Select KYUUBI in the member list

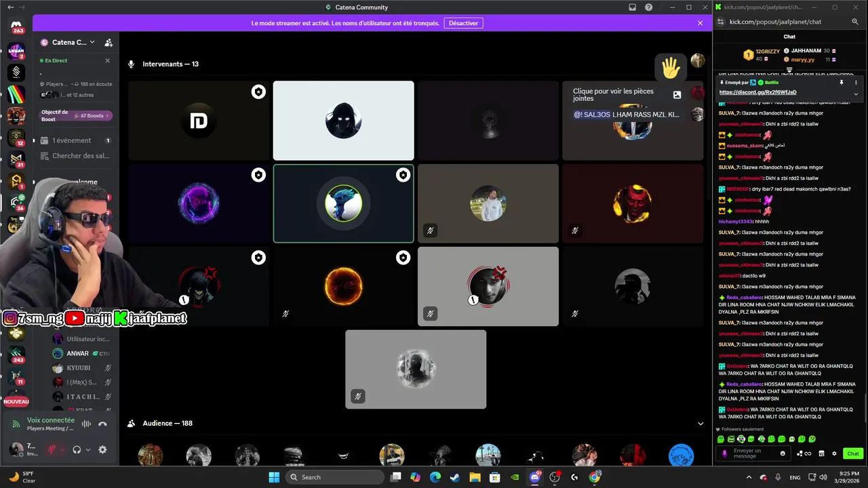point(79,368)
